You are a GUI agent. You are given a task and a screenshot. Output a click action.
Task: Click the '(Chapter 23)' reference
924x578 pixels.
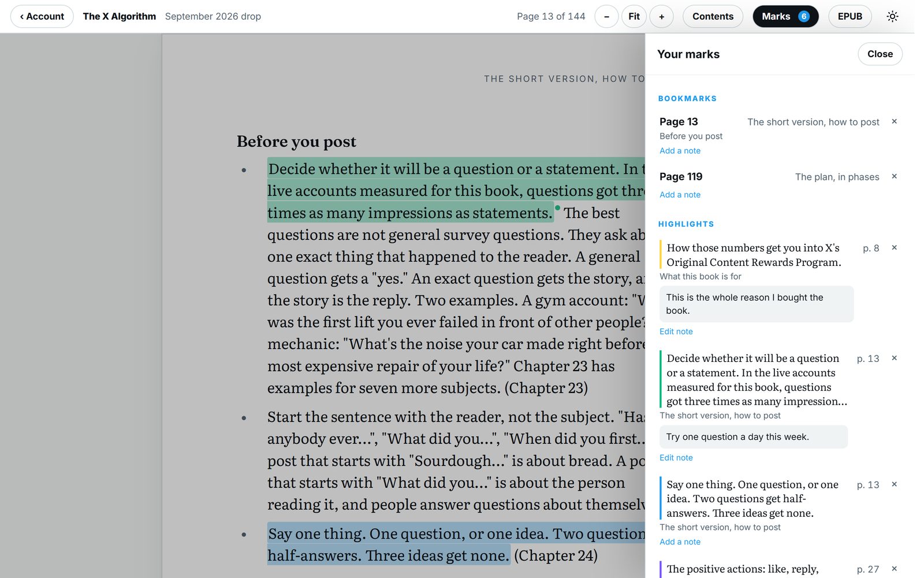pos(546,388)
